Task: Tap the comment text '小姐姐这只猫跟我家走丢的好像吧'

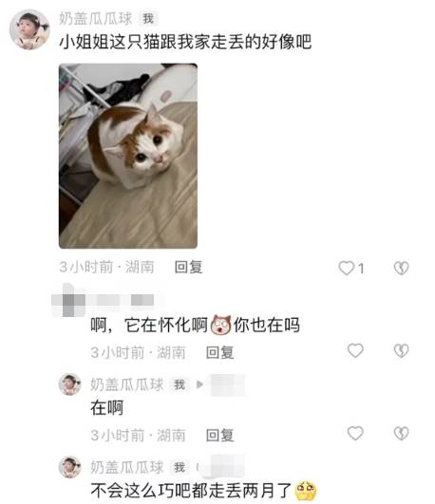Action: (x=185, y=42)
